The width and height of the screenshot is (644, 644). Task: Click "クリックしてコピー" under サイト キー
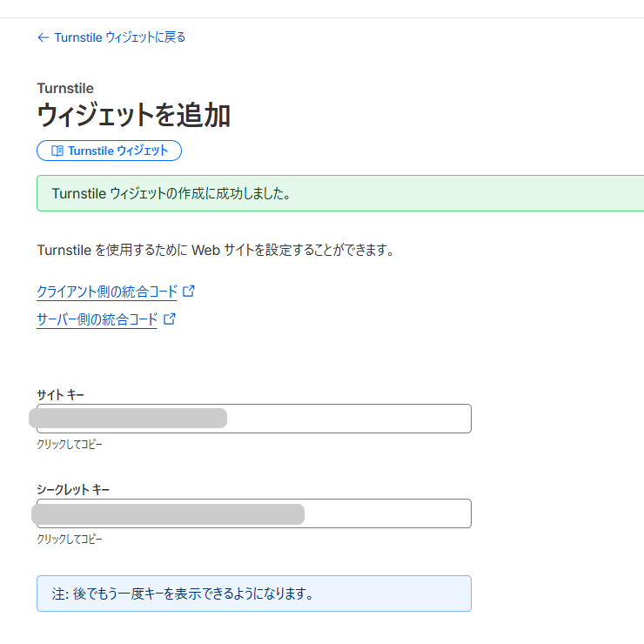pos(69,445)
